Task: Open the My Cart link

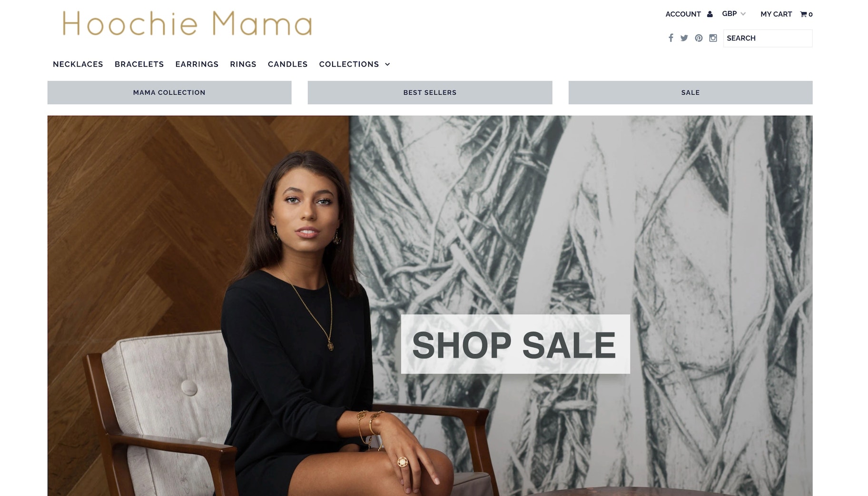Action: pos(776,14)
